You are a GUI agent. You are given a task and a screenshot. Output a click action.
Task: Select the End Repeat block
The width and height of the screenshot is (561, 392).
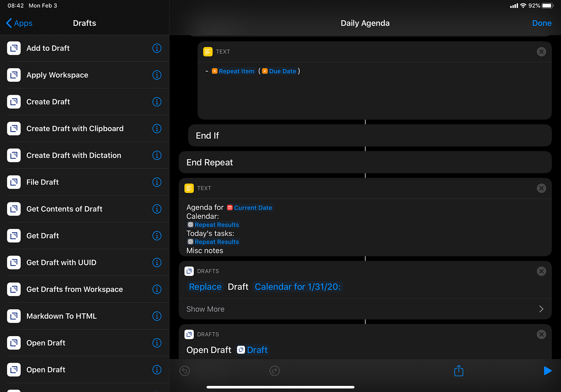365,162
